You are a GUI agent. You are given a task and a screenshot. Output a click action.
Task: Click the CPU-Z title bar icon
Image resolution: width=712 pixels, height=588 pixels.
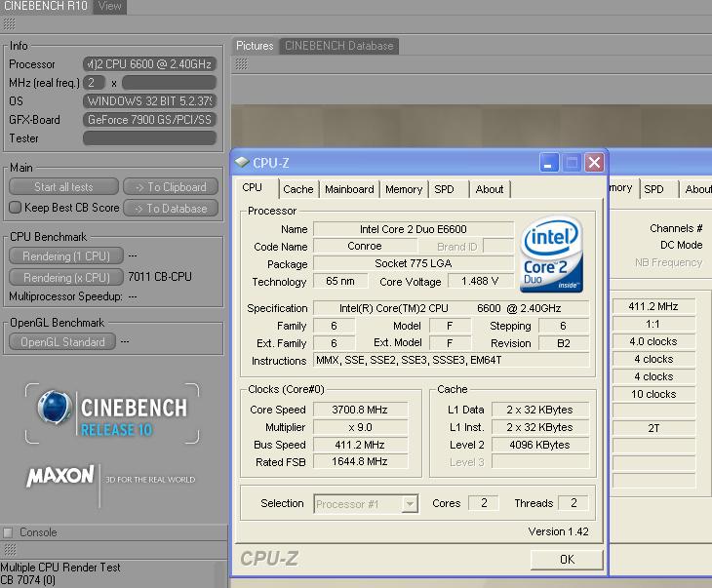pos(242,162)
